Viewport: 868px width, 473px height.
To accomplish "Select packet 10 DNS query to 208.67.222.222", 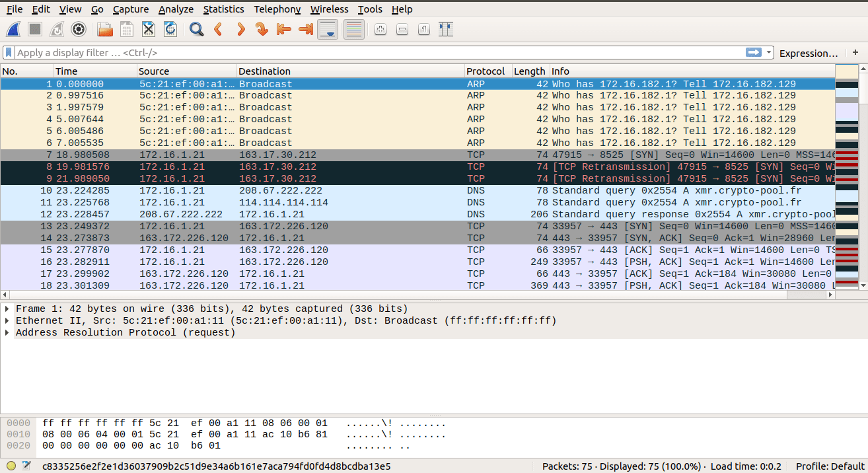I will [417, 190].
